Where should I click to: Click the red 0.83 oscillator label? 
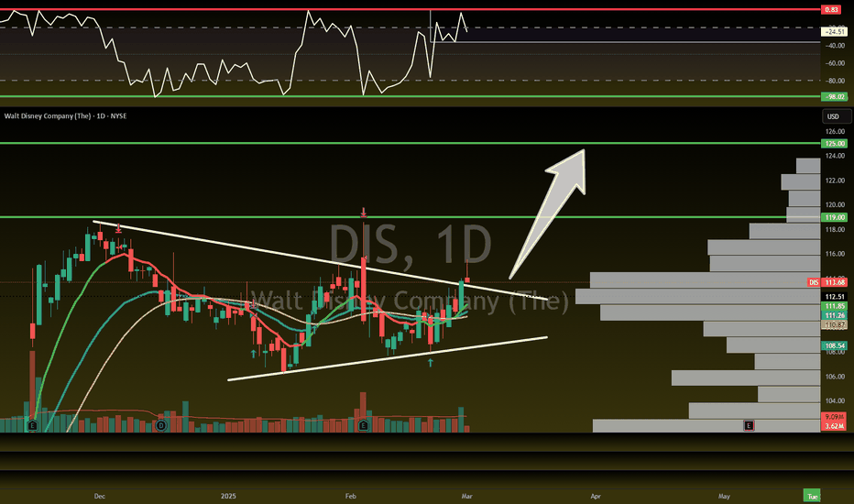(x=831, y=9)
